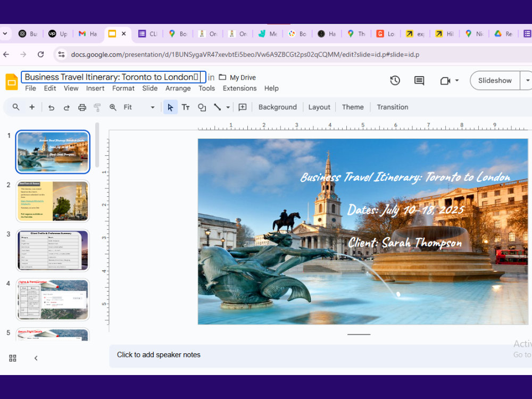Open Google Slides home icon
This screenshot has height=399, width=532.
click(12, 82)
